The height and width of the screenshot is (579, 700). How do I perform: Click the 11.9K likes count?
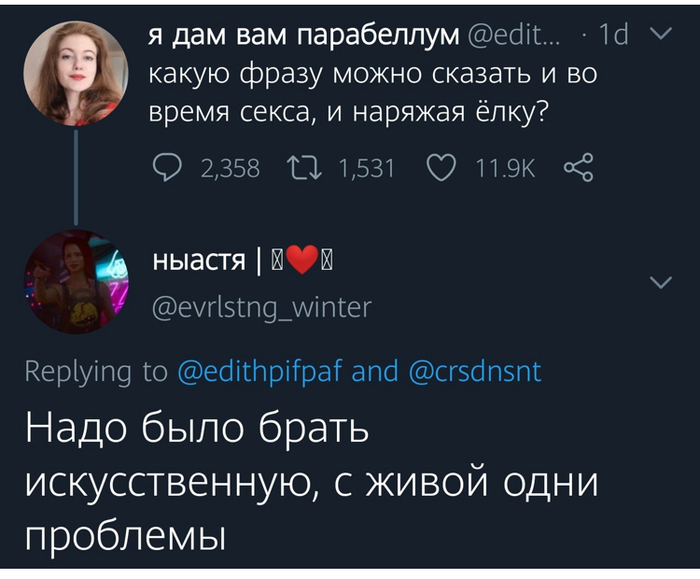click(x=504, y=170)
